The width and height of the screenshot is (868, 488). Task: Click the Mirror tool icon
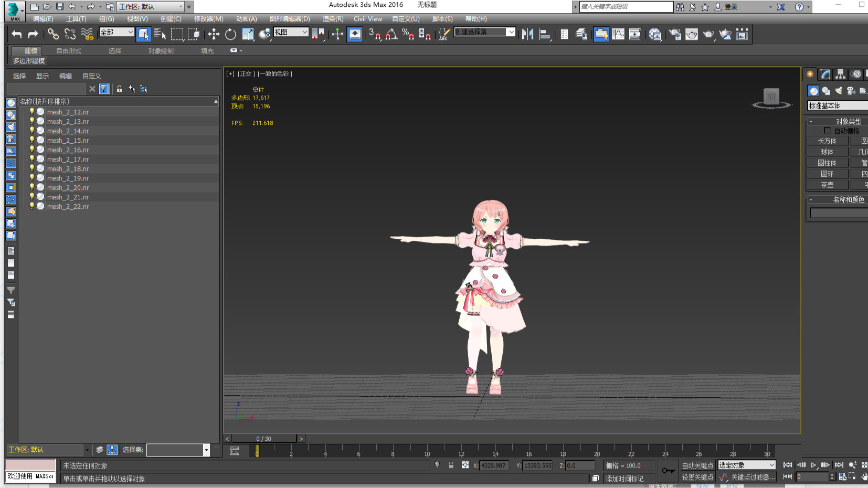[527, 35]
